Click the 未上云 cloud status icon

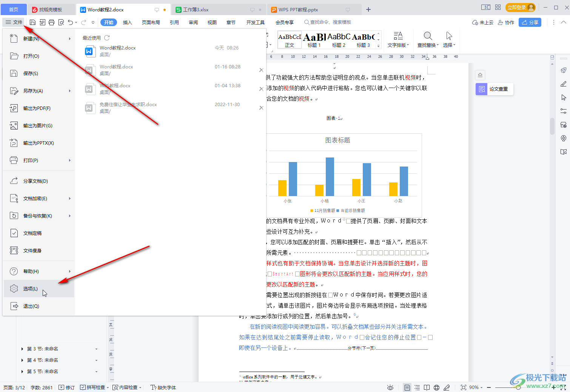coord(483,23)
